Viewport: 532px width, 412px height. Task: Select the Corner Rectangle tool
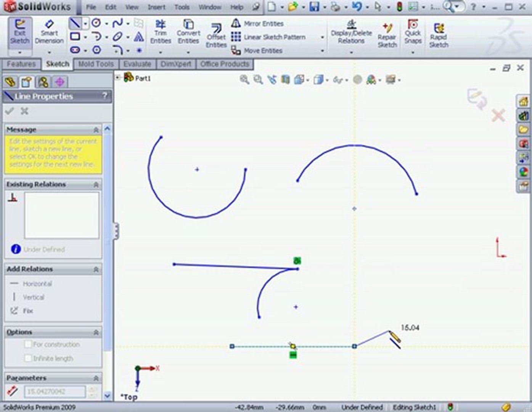[75, 37]
